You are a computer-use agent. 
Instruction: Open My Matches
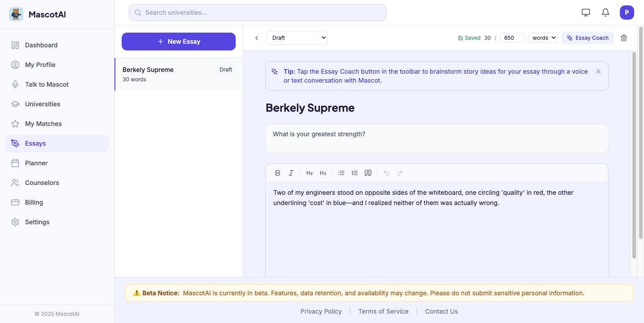[x=57, y=124]
